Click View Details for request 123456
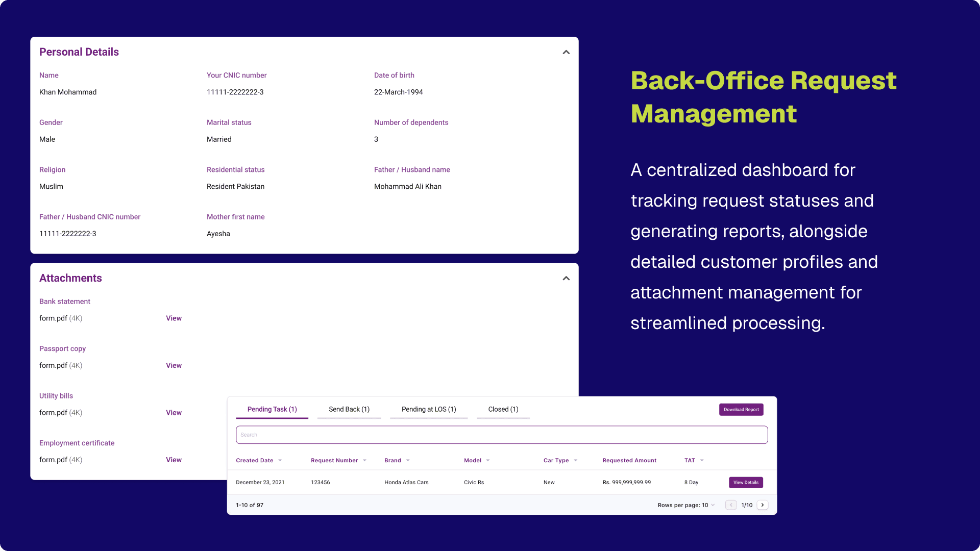This screenshot has width=980, height=551. [x=746, y=482]
